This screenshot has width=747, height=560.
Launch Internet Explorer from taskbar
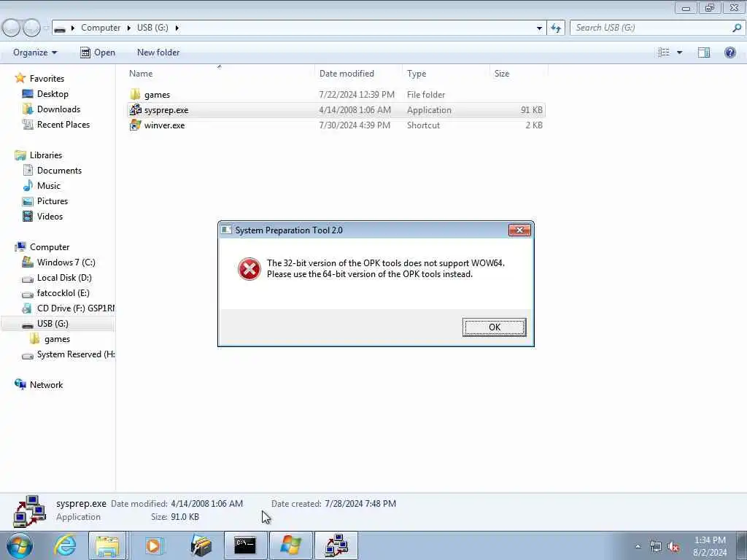point(65,545)
